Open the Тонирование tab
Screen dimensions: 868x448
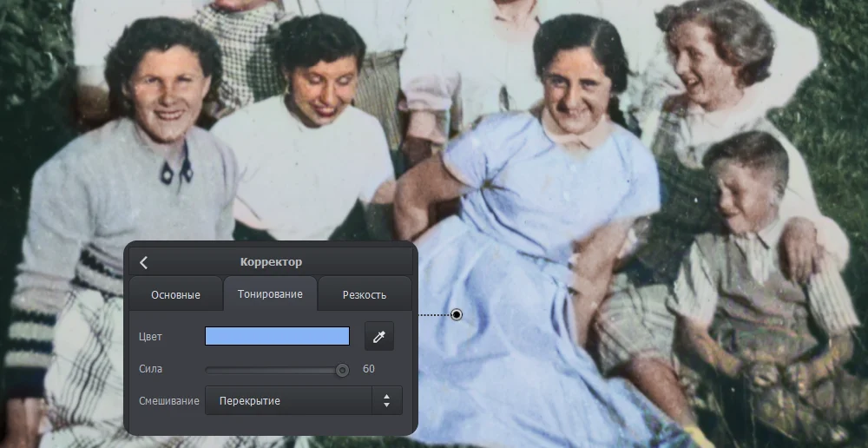[270, 294]
